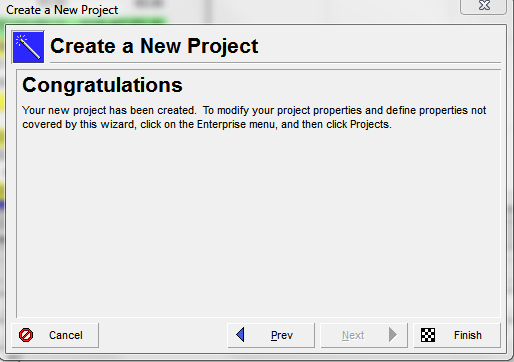Click the disabled Next button label

[x=353, y=335]
